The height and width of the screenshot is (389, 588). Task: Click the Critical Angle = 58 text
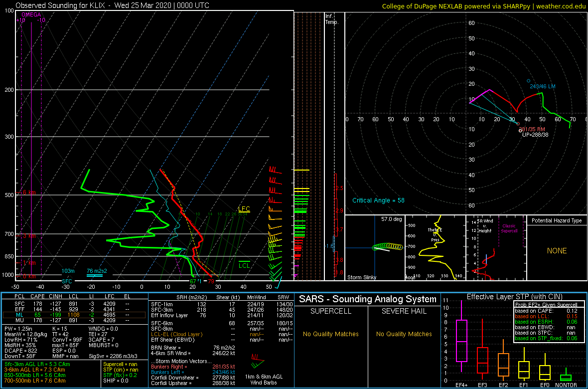(x=378, y=200)
